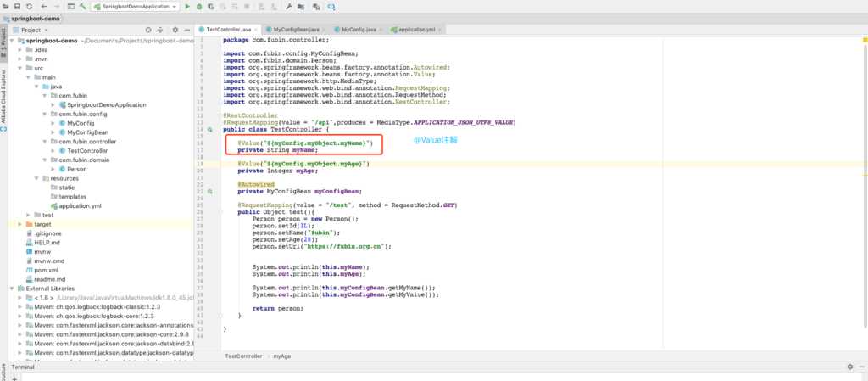Open Project panel gear settings
This screenshot has height=381, width=868.
[175, 30]
